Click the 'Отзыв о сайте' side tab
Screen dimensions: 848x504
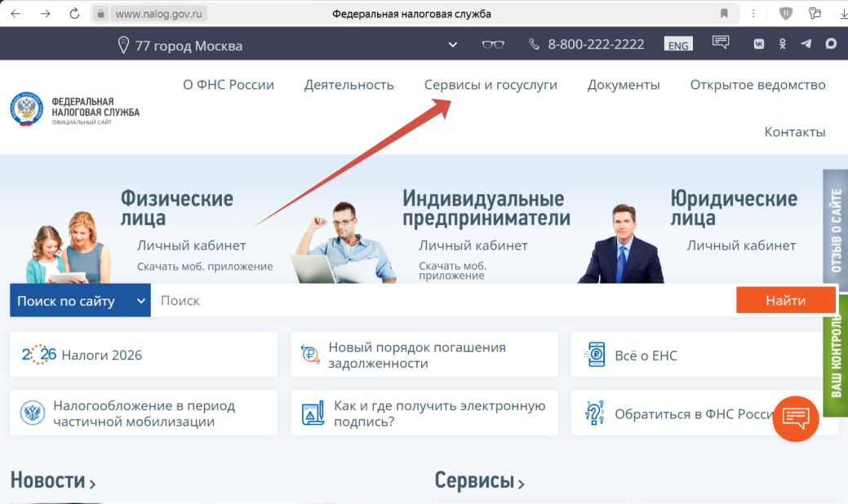click(x=835, y=230)
